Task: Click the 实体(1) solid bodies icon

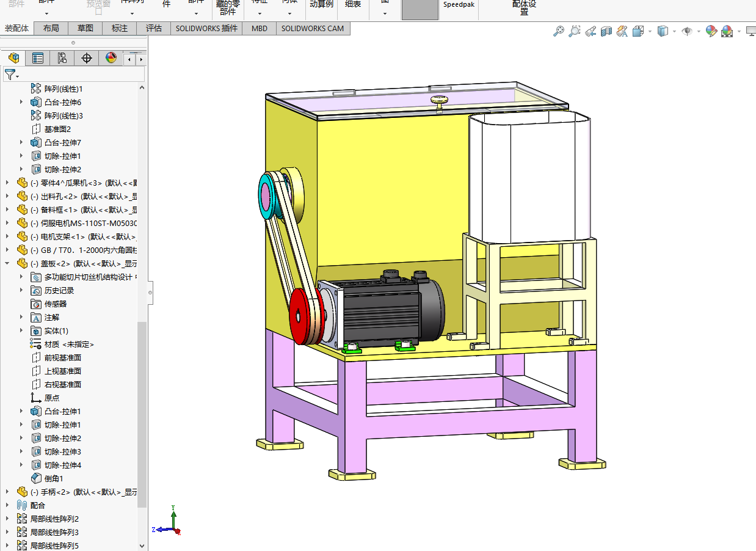Action: [36, 330]
